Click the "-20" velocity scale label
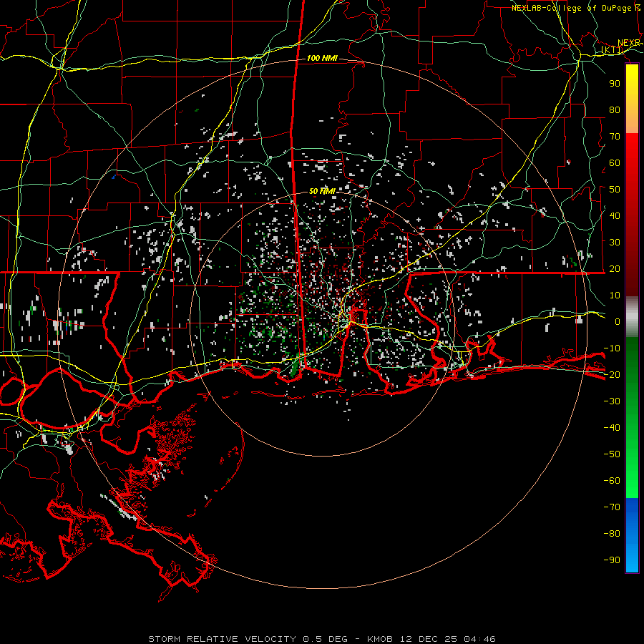Viewport: 644px width, 644px height. pyautogui.click(x=612, y=375)
